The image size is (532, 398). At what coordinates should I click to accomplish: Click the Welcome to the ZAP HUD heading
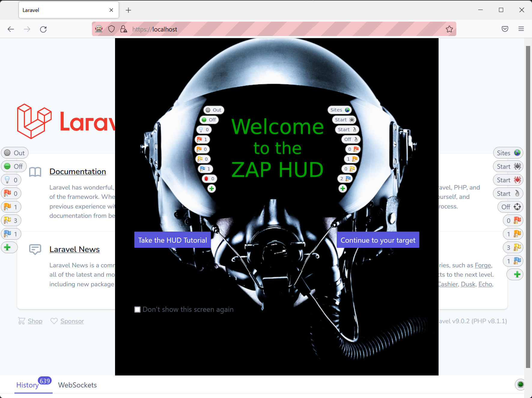point(278,148)
